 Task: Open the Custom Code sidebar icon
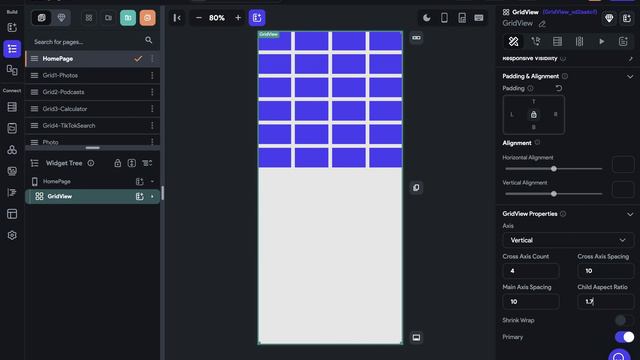pyautogui.click(x=12, y=192)
